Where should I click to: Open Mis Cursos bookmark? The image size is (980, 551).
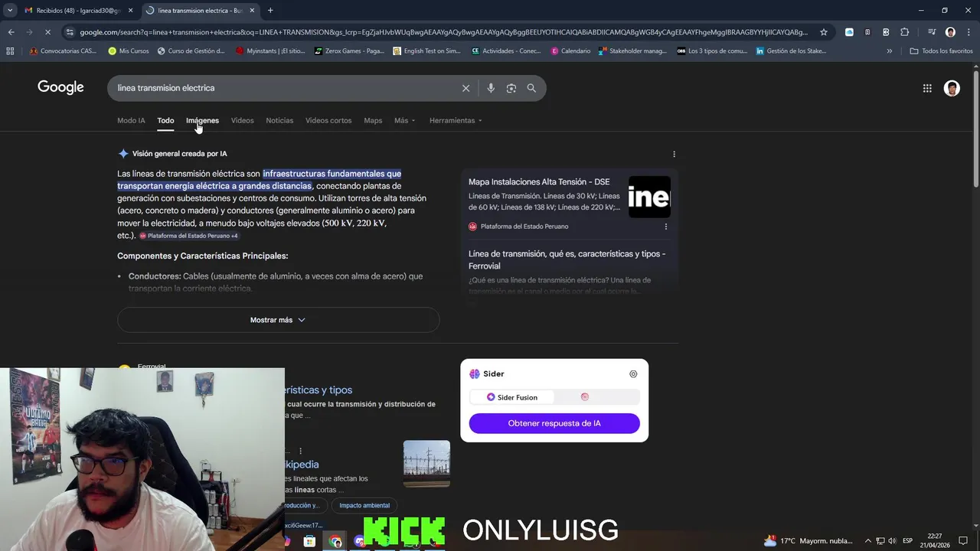point(129,51)
